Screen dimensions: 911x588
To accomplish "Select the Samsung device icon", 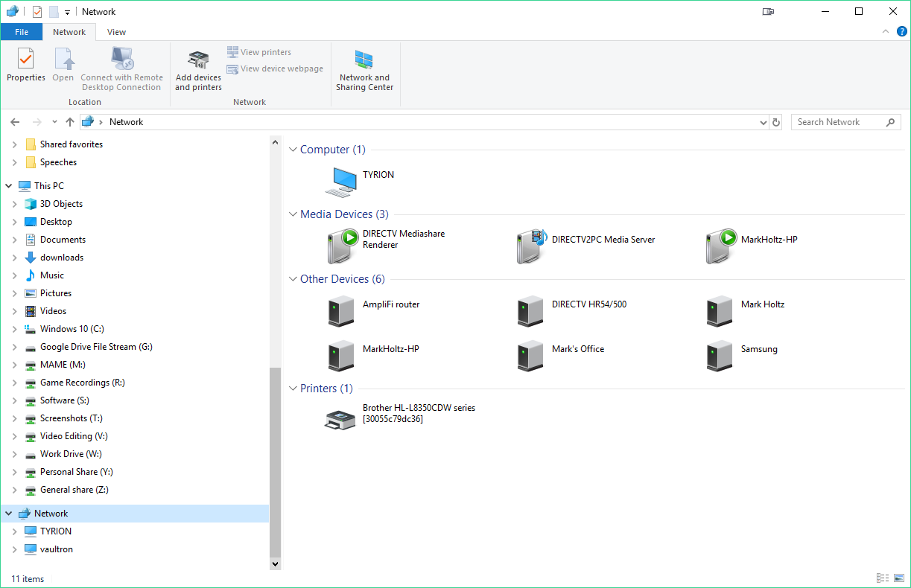I will (x=720, y=356).
